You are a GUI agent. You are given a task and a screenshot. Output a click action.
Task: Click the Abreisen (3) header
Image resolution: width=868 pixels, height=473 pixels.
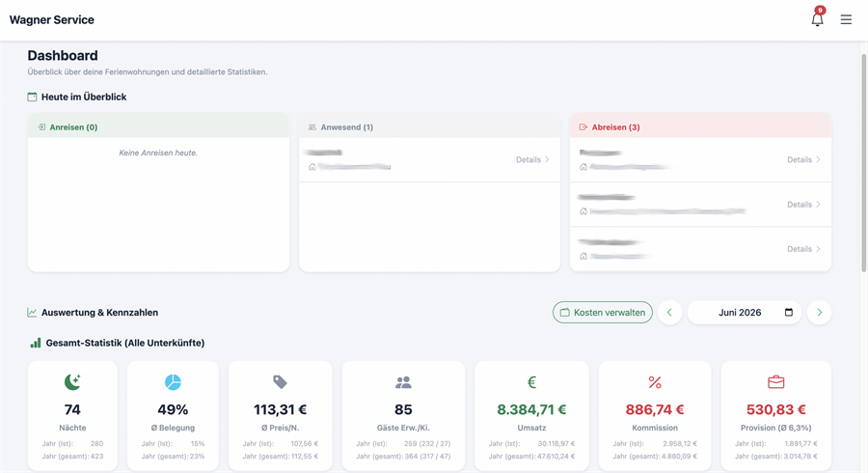700,126
